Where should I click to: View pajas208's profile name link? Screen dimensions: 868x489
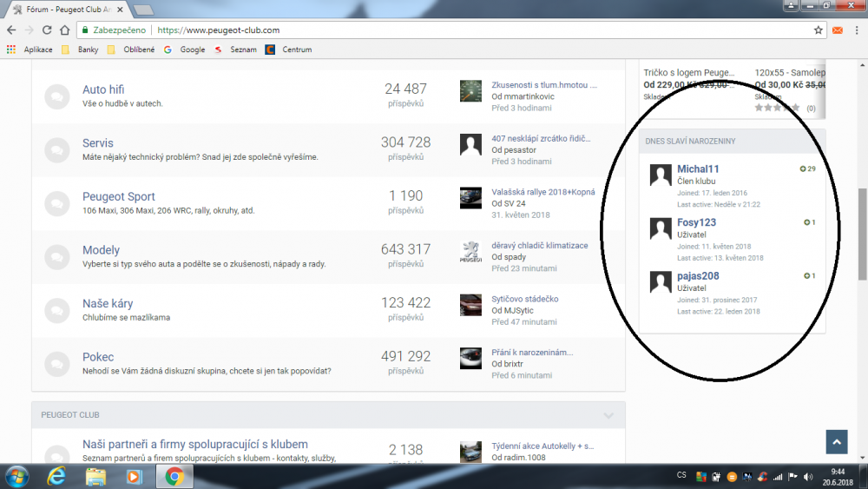click(x=698, y=276)
